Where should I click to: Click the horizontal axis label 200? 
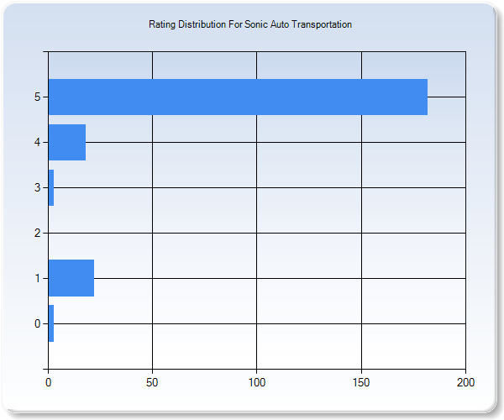465,382
